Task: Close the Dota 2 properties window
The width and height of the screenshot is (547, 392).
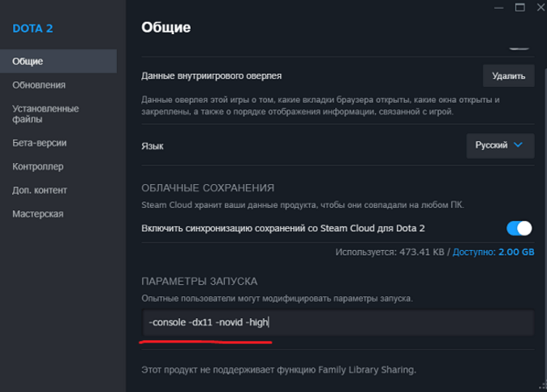Action: (x=541, y=7)
